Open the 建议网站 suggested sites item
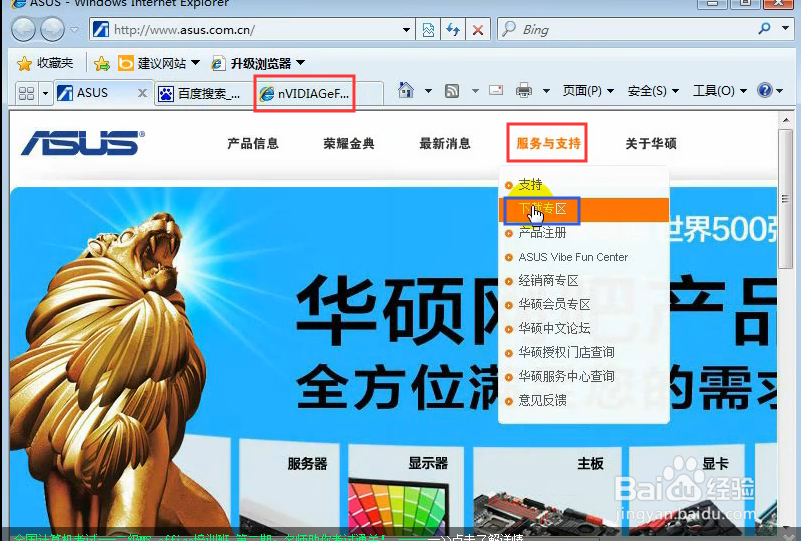Viewport: 801px width, 541px height. point(158,63)
